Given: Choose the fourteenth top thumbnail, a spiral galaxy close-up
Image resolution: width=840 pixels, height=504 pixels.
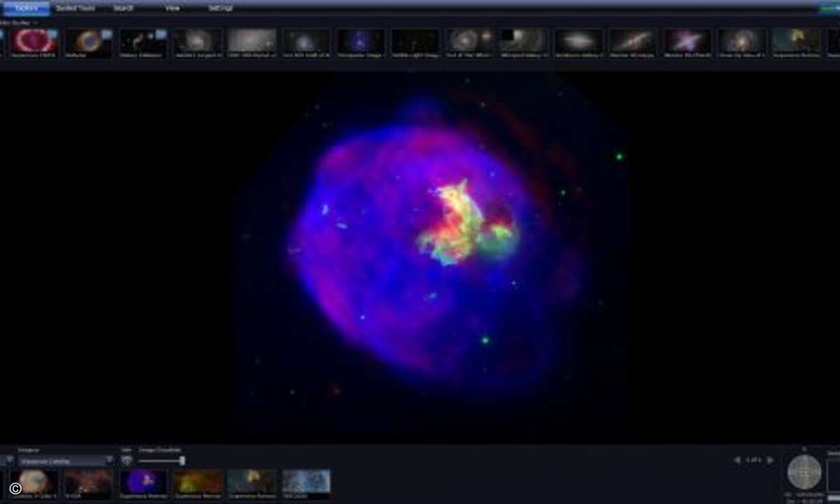Looking at the screenshot, I should [x=742, y=43].
